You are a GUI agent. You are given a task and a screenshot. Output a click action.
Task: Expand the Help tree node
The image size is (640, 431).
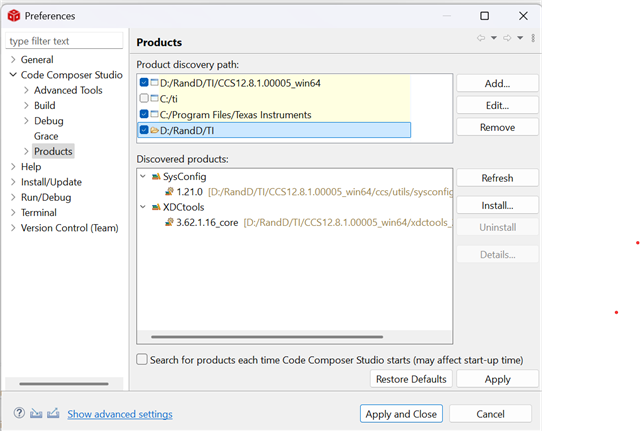point(13,167)
